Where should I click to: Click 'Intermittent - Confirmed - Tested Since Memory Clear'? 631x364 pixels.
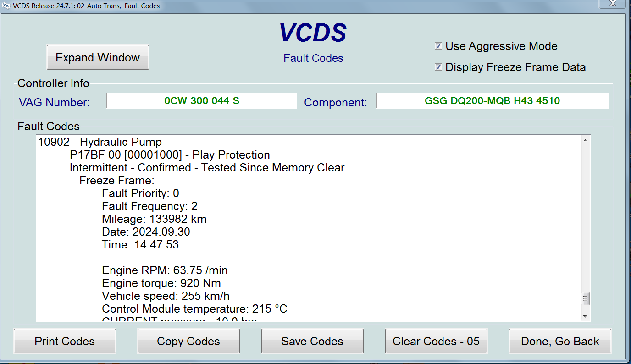pyautogui.click(x=207, y=168)
